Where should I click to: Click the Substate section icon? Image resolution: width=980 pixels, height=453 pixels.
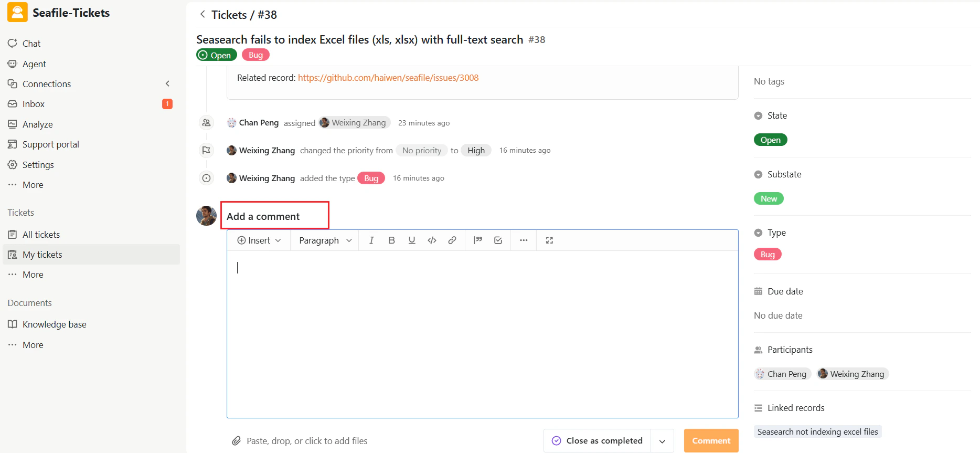tap(758, 174)
